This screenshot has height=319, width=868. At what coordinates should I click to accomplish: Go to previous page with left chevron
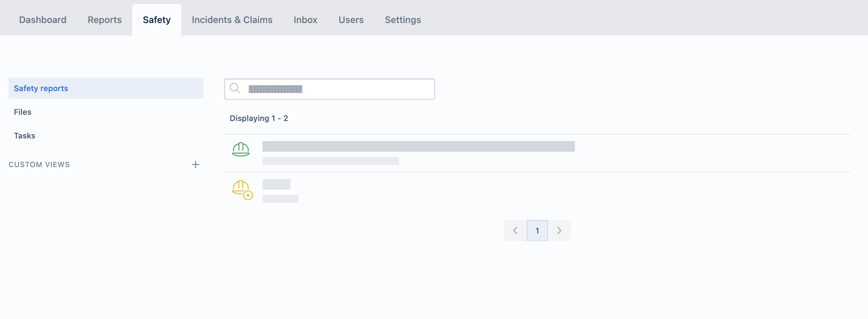point(515,231)
